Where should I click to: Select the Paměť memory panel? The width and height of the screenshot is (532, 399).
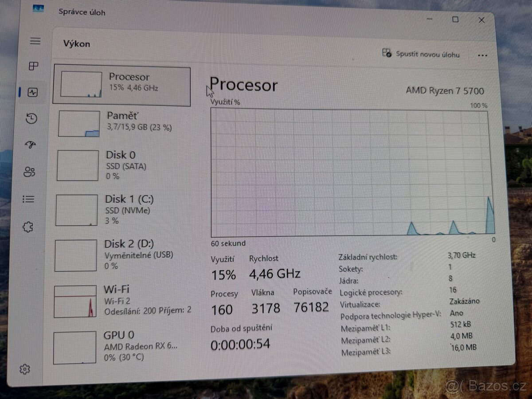click(122, 123)
